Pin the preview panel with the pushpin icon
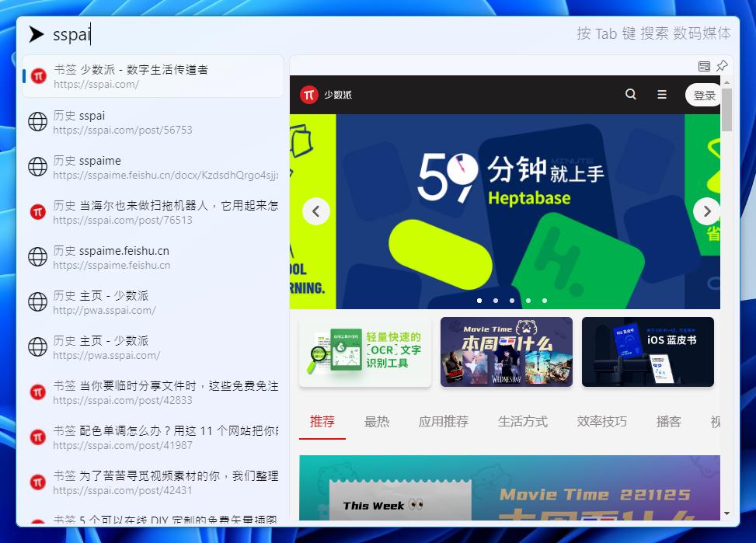756x543 pixels. (x=722, y=65)
